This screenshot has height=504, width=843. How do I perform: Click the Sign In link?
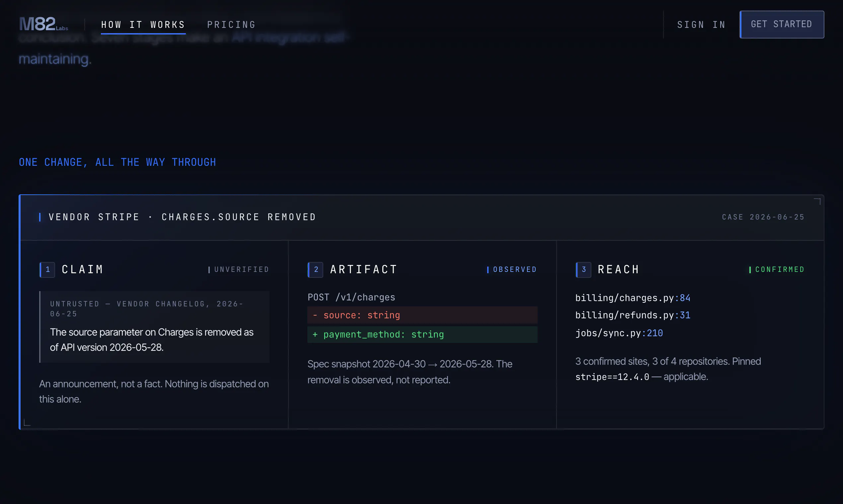tap(701, 25)
